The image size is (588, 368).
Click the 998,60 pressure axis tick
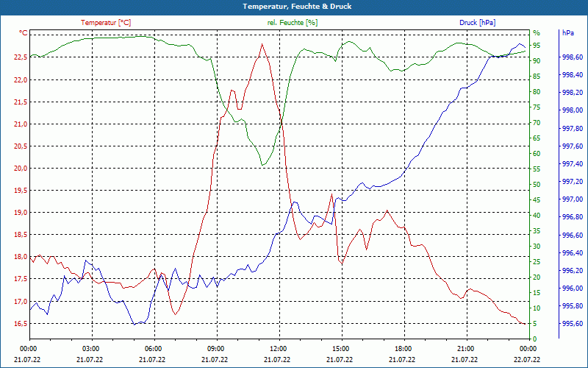(x=573, y=57)
